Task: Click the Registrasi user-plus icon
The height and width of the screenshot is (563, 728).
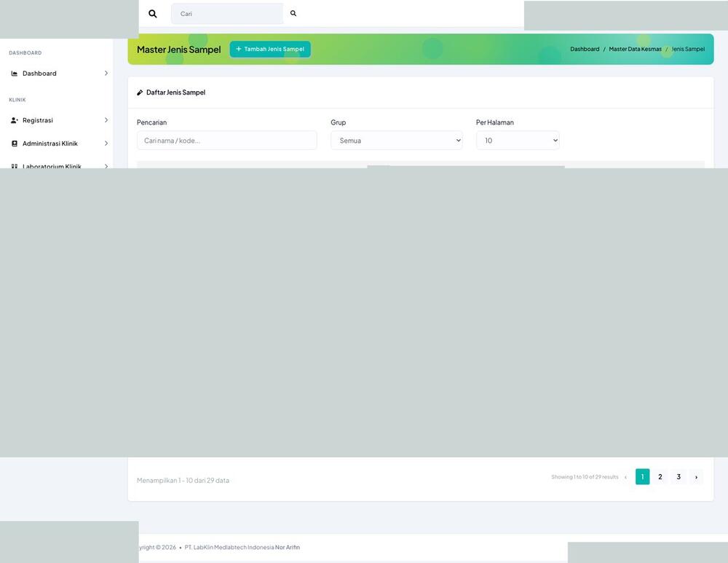Action: 15,120
